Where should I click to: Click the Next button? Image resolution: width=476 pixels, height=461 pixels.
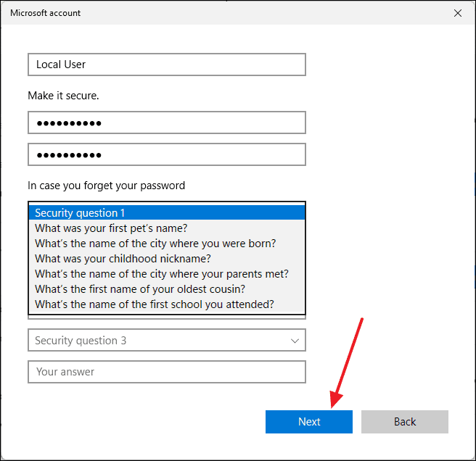(308, 422)
